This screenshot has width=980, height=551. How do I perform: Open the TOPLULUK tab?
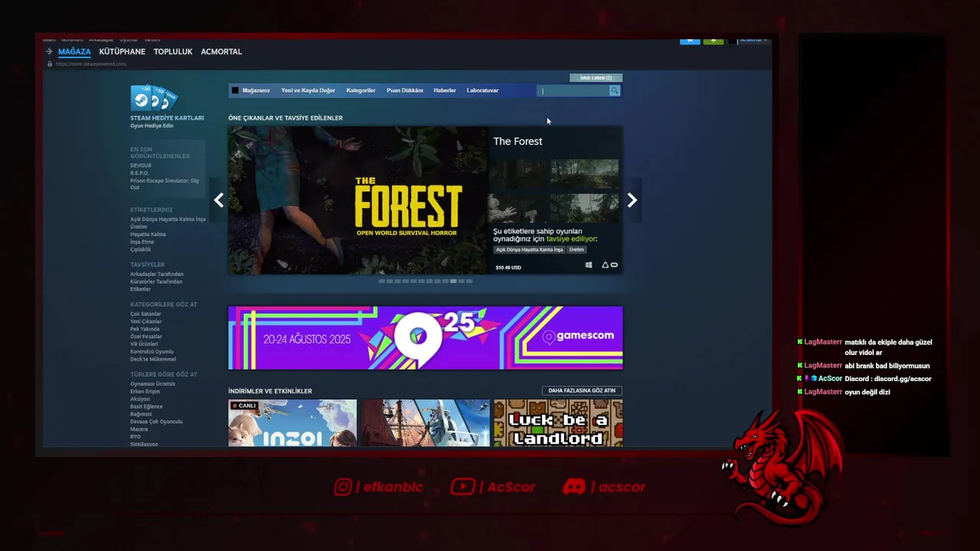coord(173,52)
